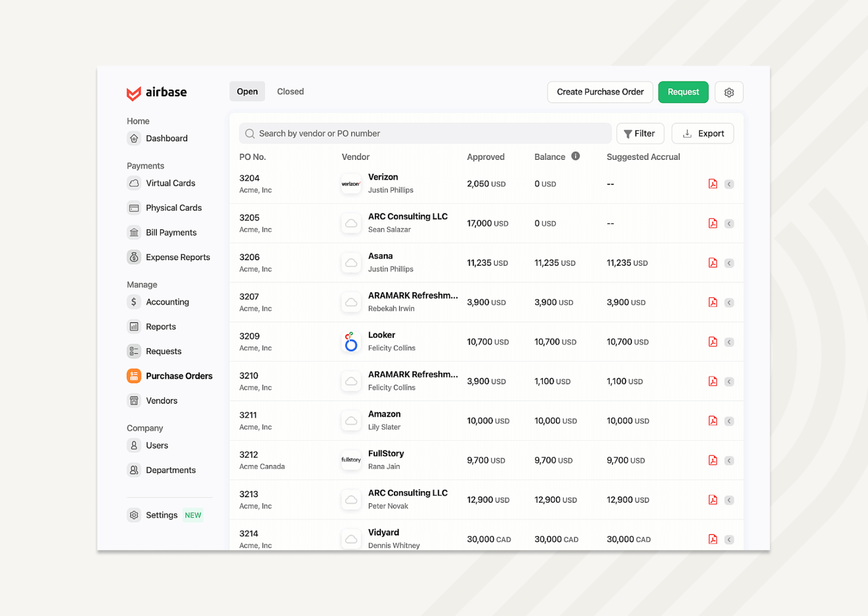Image resolution: width=868 pixels, height=616 pixels.
Task: Download PDF for PO 3214 Vidyard
Action: (x=713, y=539)
